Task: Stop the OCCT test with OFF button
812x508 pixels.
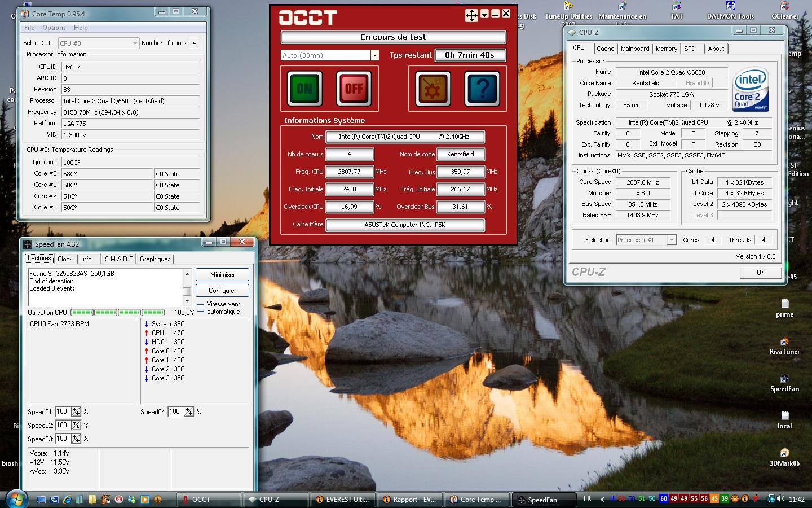Action: pyautogui.click(x=354, y=88)
